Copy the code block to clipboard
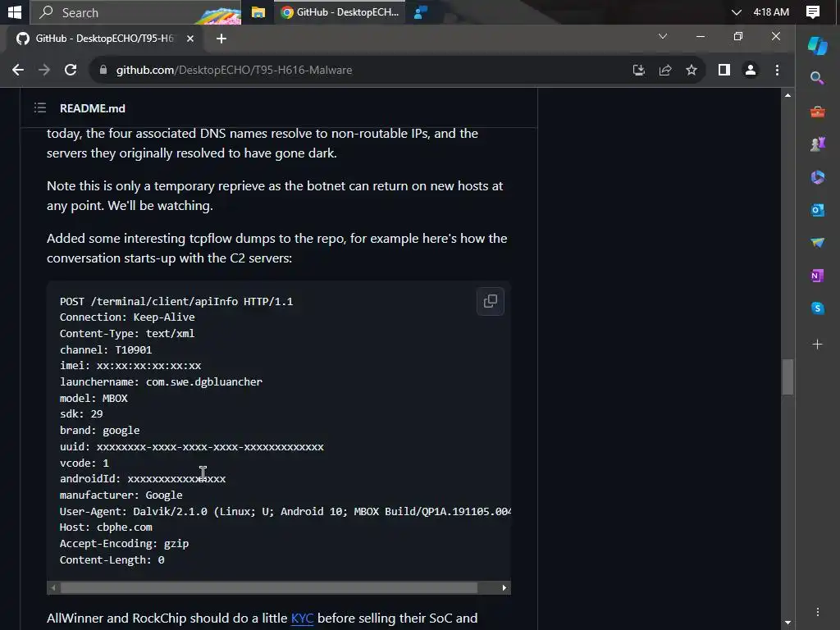Viewport: 840px width, 630px height. pyautogui.click(x=491, y=301)
